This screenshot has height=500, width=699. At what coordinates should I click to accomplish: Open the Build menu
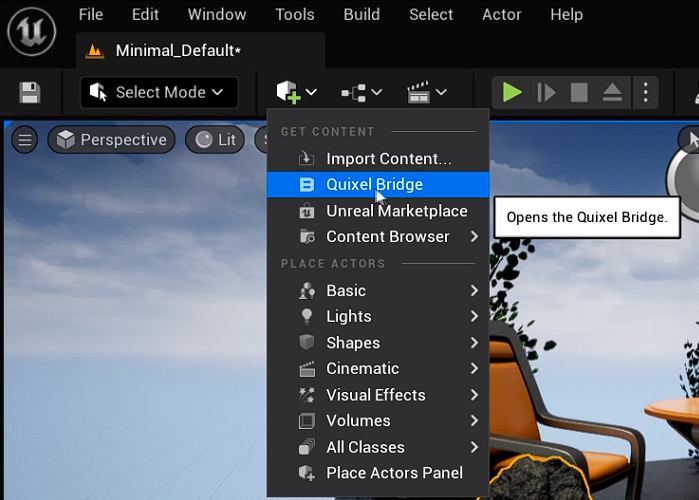(362, 15)
